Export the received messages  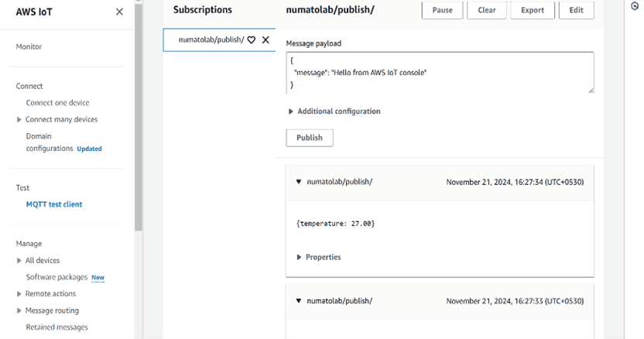coord(532,10)
